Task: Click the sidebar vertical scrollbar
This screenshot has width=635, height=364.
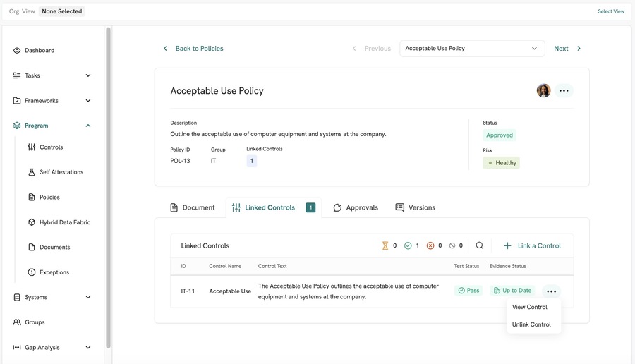Action: click(108, 188)
